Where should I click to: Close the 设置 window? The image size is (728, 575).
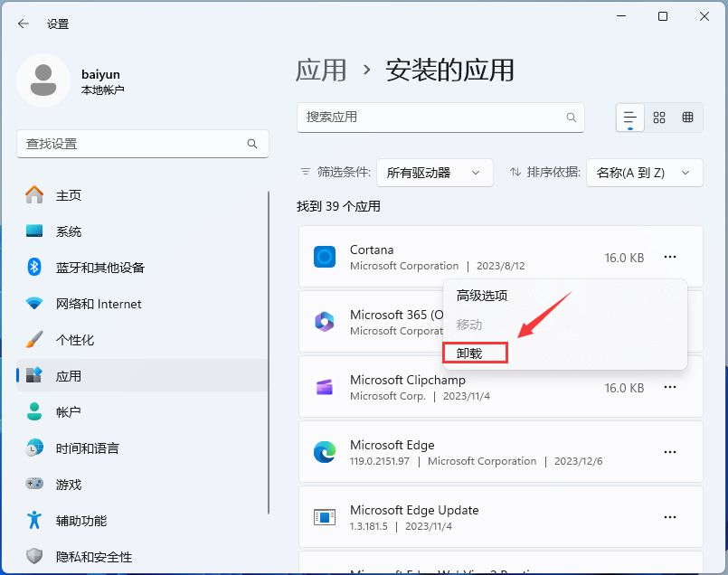pyautogui.click(x=704, y=16)
